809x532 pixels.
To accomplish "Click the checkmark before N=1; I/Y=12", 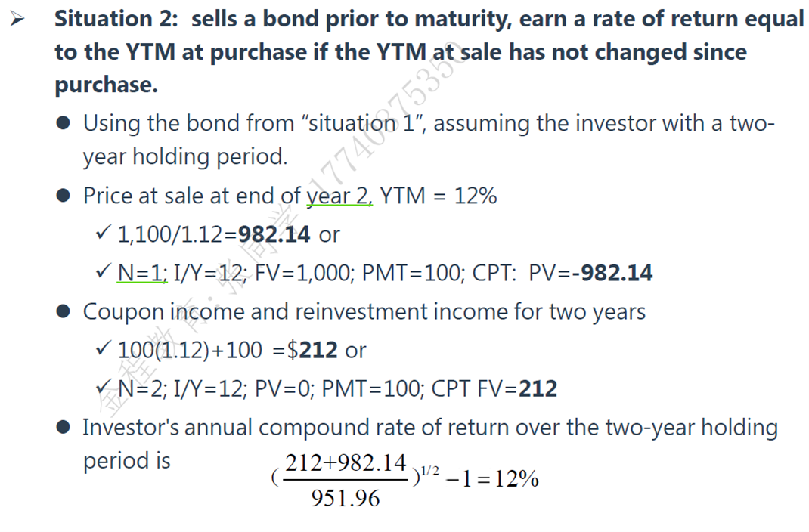I will [x=103, y=271].
